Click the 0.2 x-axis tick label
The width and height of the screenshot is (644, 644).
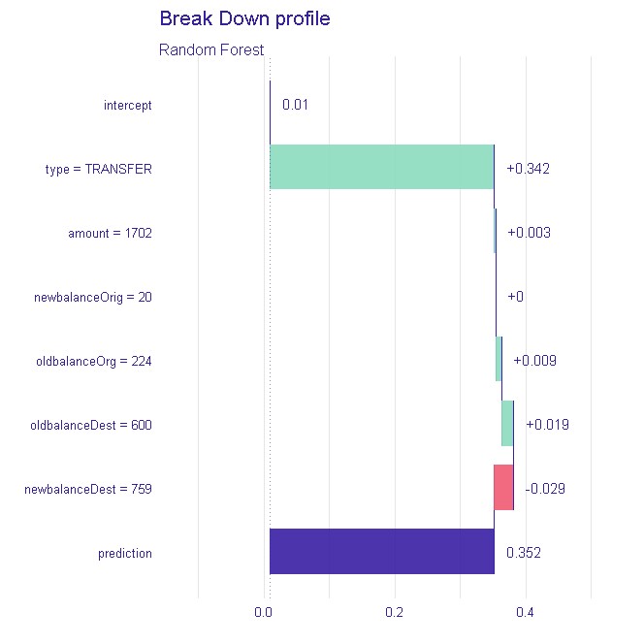(395, 613)
